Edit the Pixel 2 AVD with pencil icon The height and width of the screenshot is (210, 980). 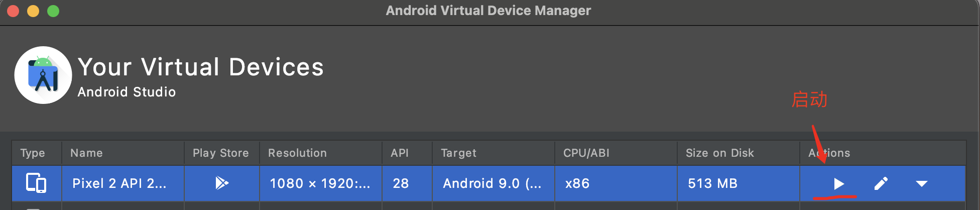[881, 184]
